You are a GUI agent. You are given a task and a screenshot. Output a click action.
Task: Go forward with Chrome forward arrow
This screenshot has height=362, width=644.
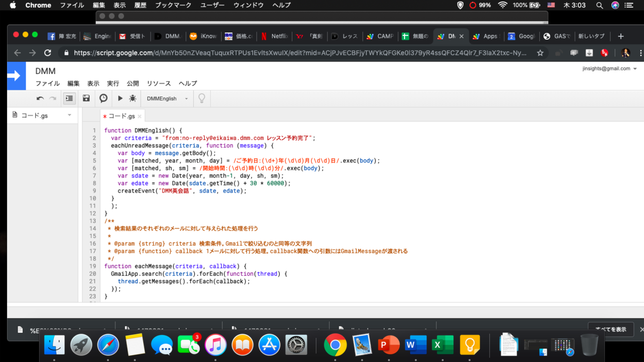[x=32, y=53]
